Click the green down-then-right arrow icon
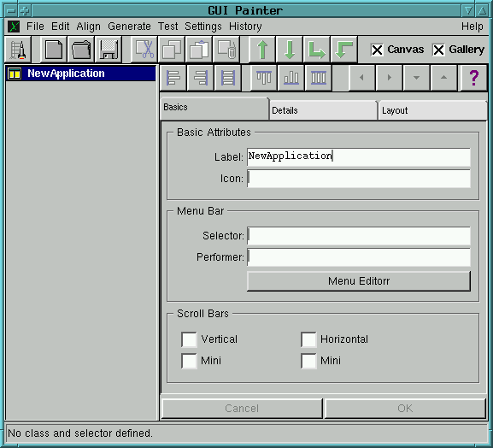This screenshot has height=448, width=493. click(x=317, y=50)
